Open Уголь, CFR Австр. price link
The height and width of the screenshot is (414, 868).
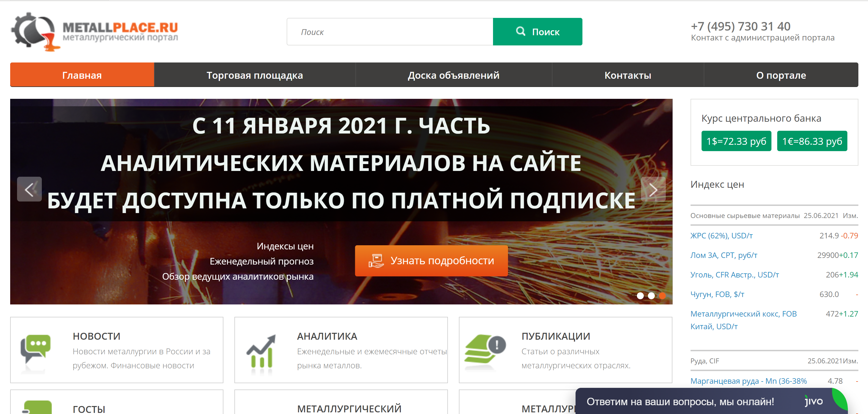tap(734, 275)
